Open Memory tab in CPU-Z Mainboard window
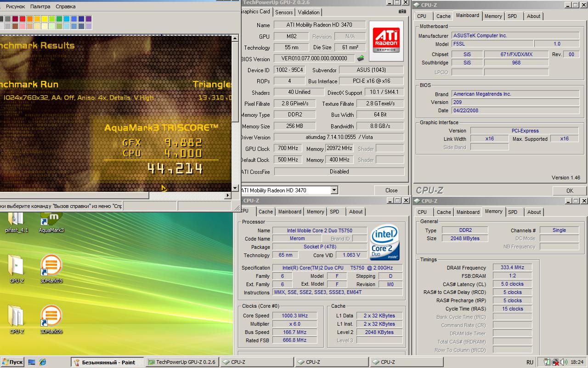The height and width of the screenshot is (368, 588). tap(493, 16)
